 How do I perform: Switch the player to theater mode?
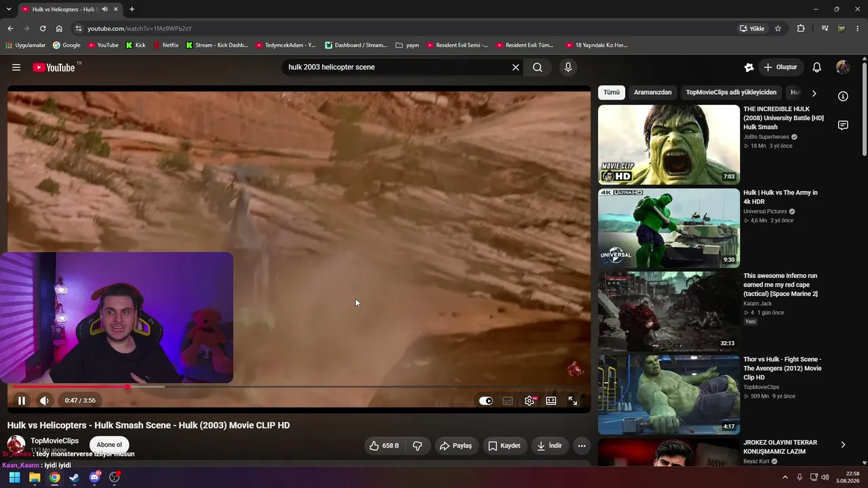point(551,401)
